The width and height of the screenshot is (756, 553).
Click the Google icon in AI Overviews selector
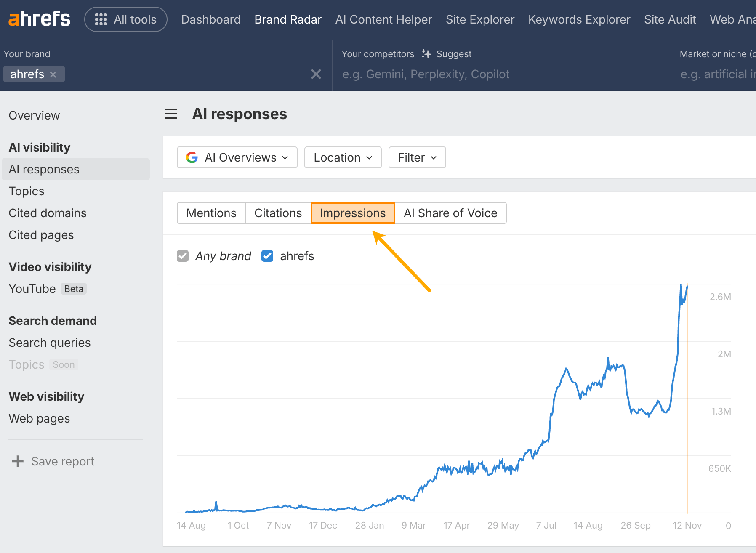pyautogui.click(x=192, y=157)
